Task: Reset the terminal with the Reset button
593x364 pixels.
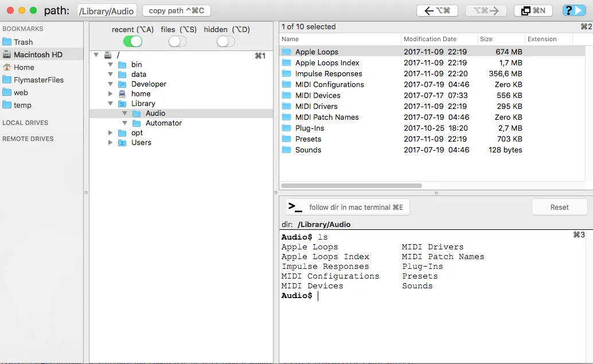Action: (559, 206)
